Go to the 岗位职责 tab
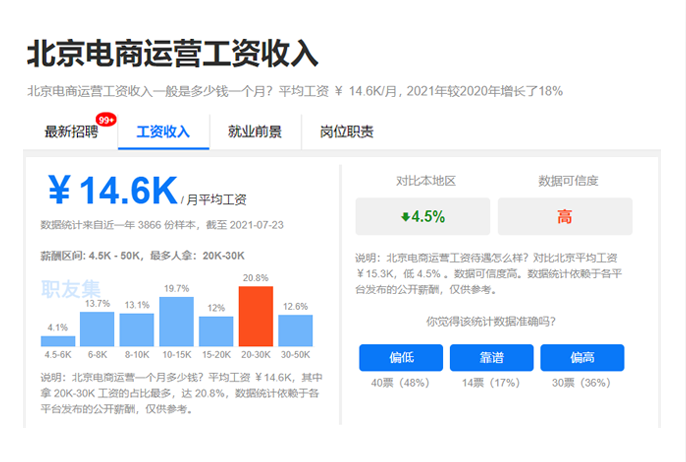Screen dimensions: 686x462 [346, 131]
